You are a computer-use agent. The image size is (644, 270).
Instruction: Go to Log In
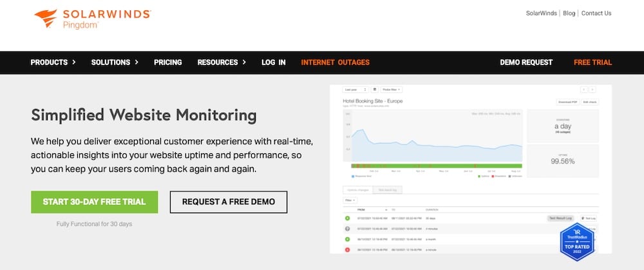273,63
